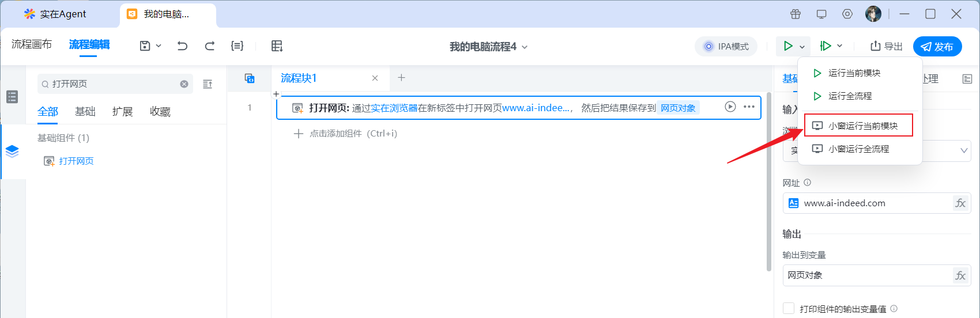
Task: Open the three-dots menu on step 1
Action: point(749,107)
